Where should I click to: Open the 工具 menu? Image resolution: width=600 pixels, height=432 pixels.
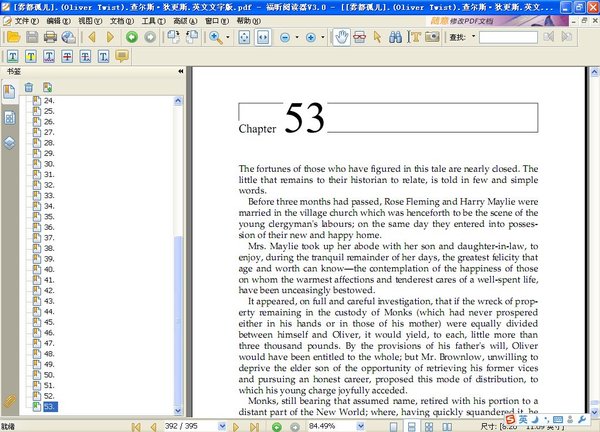(153, 21)
